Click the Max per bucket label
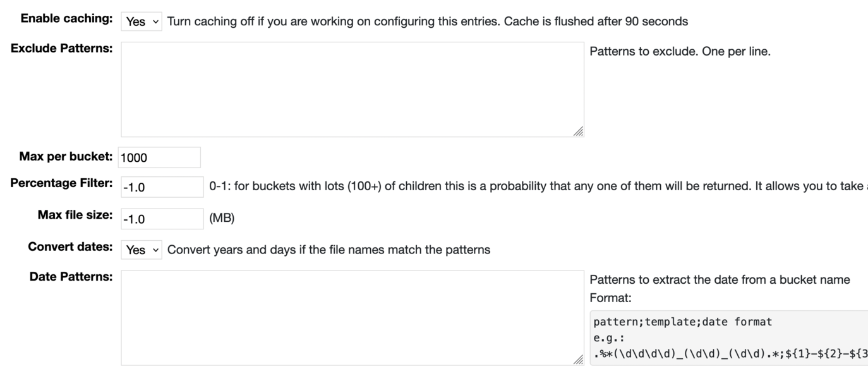 [x=66, y=156]
